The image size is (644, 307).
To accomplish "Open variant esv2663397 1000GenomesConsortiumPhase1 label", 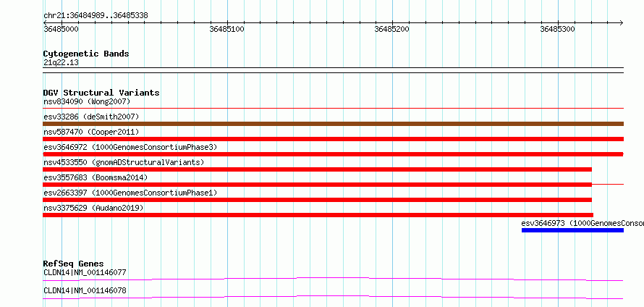I will [x=130, y=193].
